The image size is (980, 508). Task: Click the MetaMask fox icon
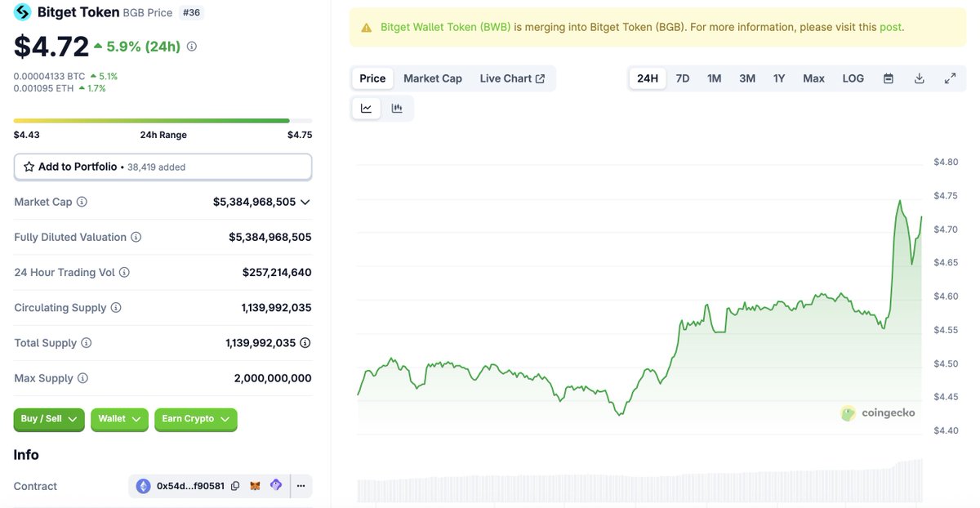pos(256,485)
